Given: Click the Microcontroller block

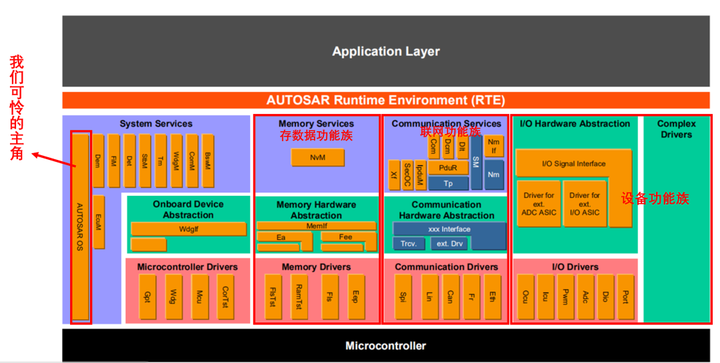Looking at the screenshot, I should (x=386, y=345).
